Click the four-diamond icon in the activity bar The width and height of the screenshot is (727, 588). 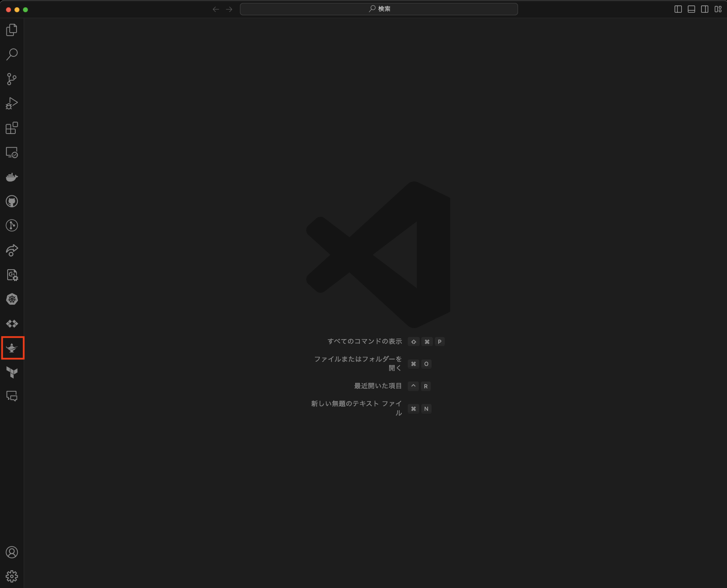12,324
